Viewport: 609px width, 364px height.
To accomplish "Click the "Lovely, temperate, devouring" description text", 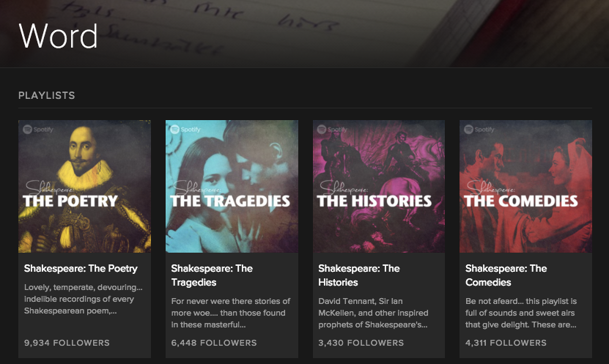I will [83, 300].
